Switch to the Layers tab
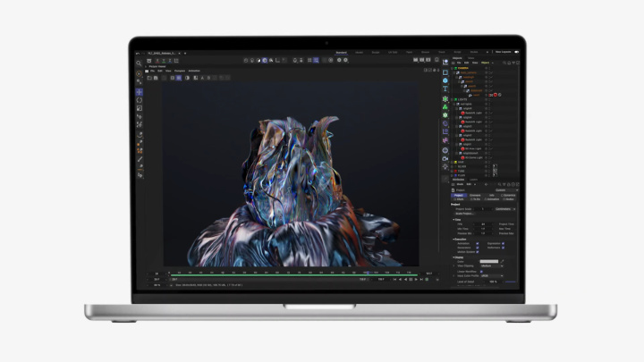 [473, 180]
